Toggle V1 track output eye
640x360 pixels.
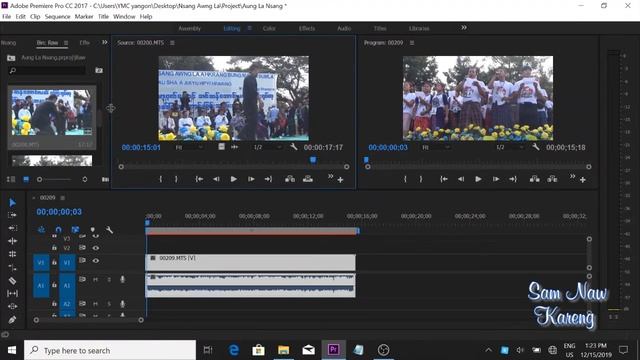[x=96, y=260]
